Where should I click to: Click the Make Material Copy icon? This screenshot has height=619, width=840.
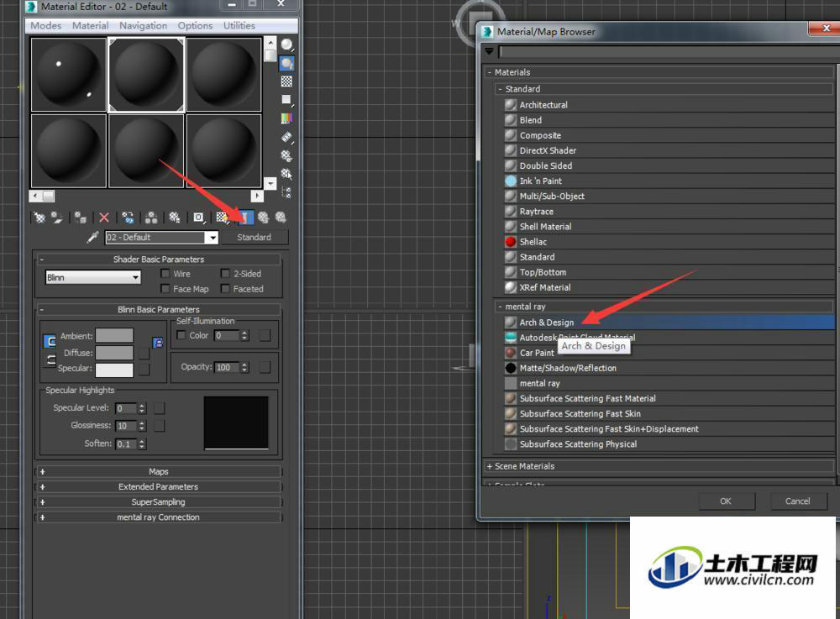pyautogui.click(x=128, y=218)
